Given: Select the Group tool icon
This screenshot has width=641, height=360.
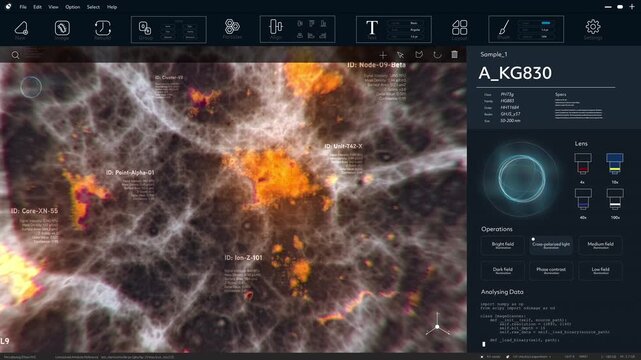Looking at the screenshot, I should click(x=145, y=28).
